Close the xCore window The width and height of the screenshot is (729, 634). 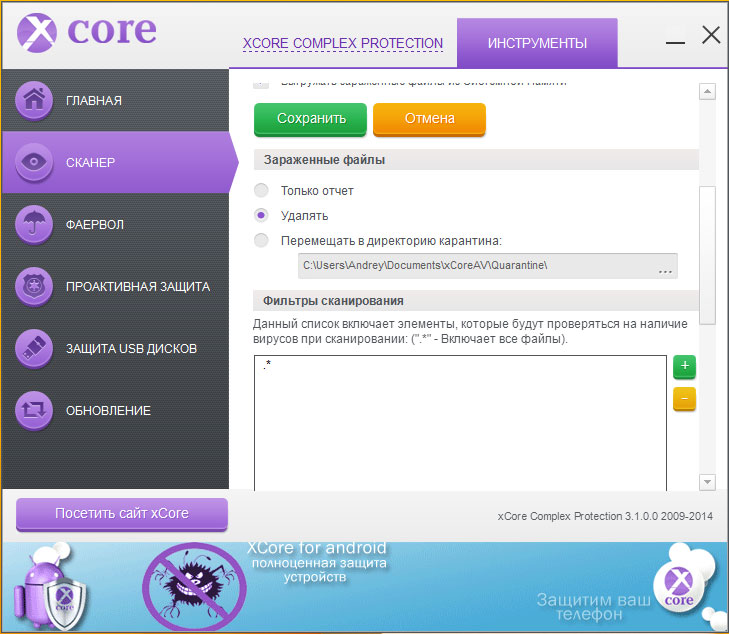711,35
